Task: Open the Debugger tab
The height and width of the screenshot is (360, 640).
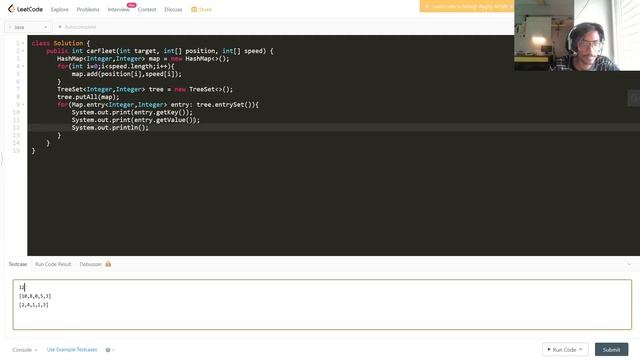Action: (91, 264)
